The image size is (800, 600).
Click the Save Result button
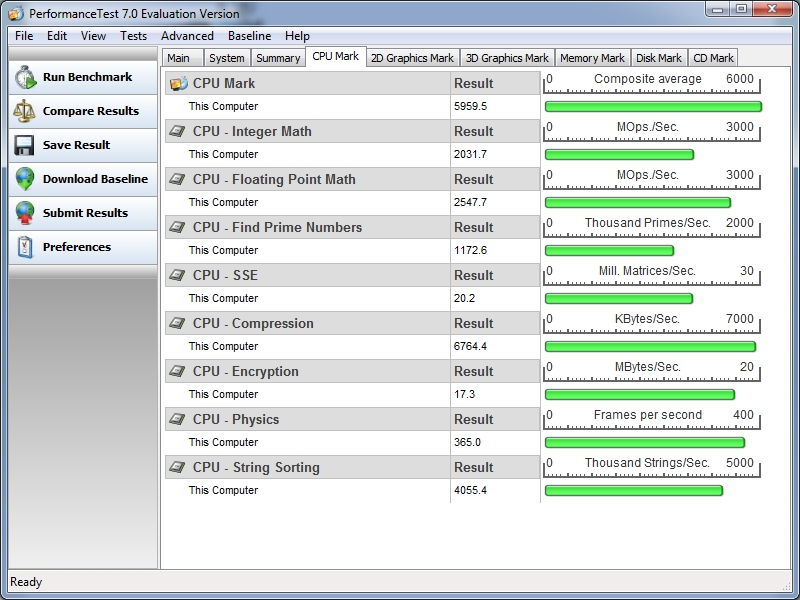pos(83,145)
